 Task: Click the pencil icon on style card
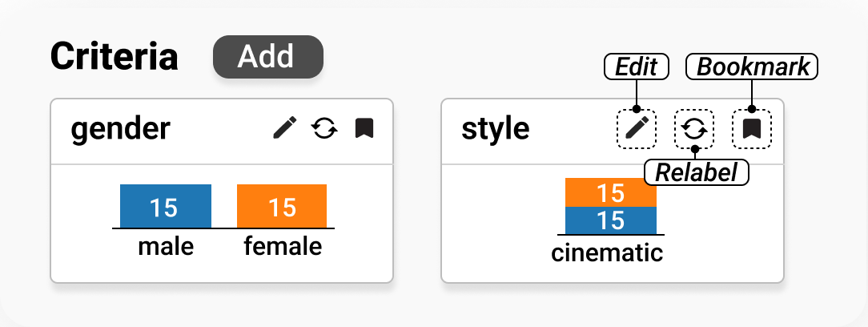637,128
